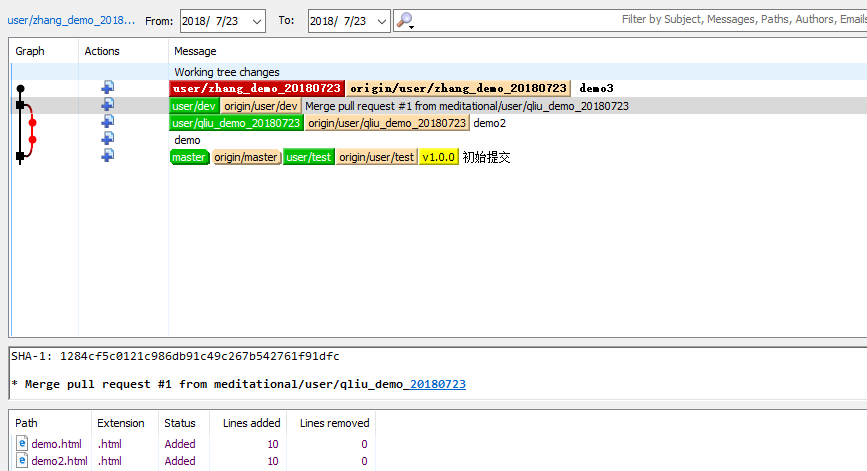Click the action icon on Merge pull request row

point(107,105)
